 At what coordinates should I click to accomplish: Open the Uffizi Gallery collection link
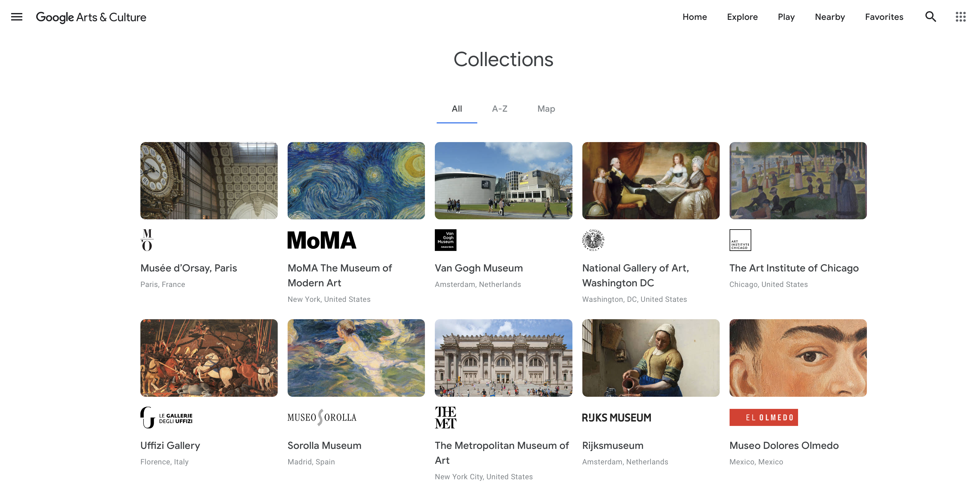point(170,445)
